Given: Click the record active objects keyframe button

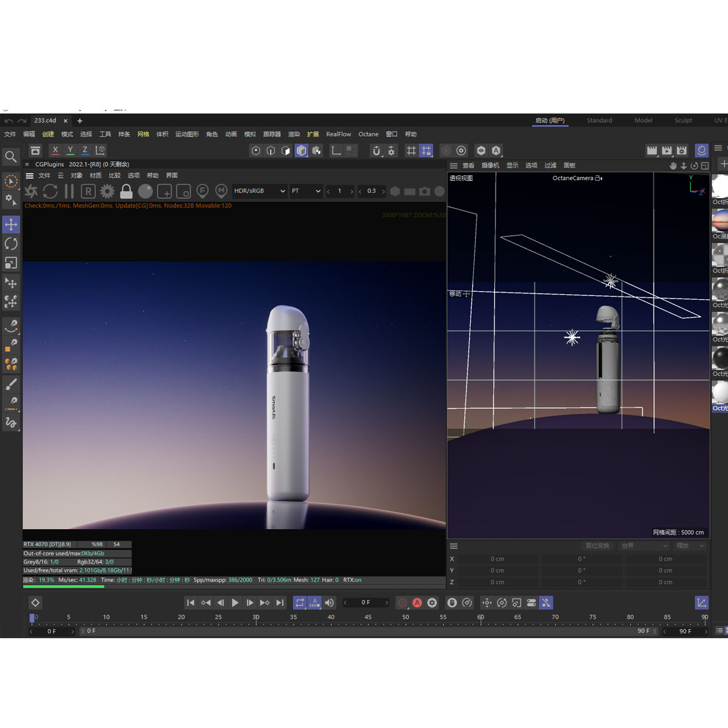Looking at the screenshot, I should click(402, 603).
